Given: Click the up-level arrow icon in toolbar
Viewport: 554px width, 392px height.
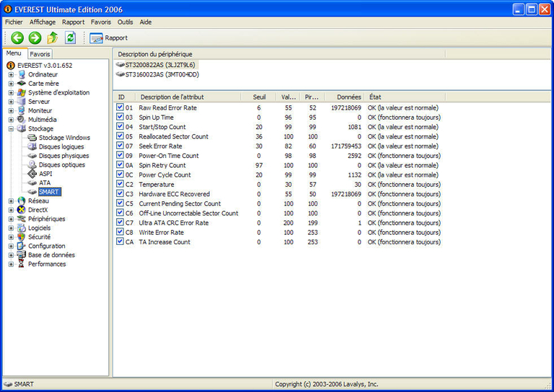Looking at the screenshot, I should tap(53, 37).
